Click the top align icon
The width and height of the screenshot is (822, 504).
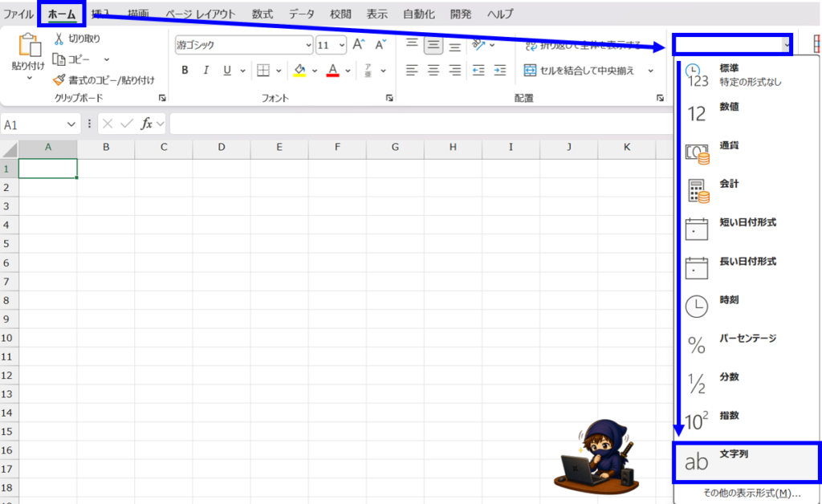pyautogui.click(x=412, y=45)
